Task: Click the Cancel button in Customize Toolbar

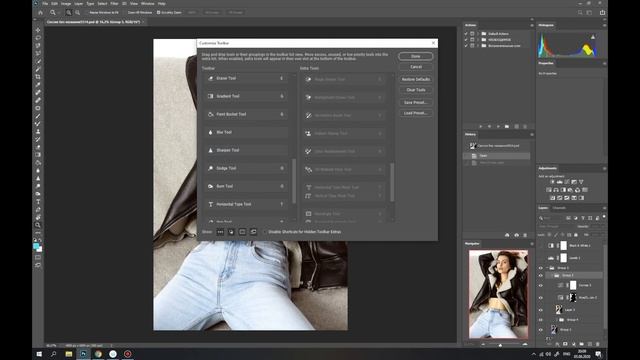Action: tap(416, 67)
